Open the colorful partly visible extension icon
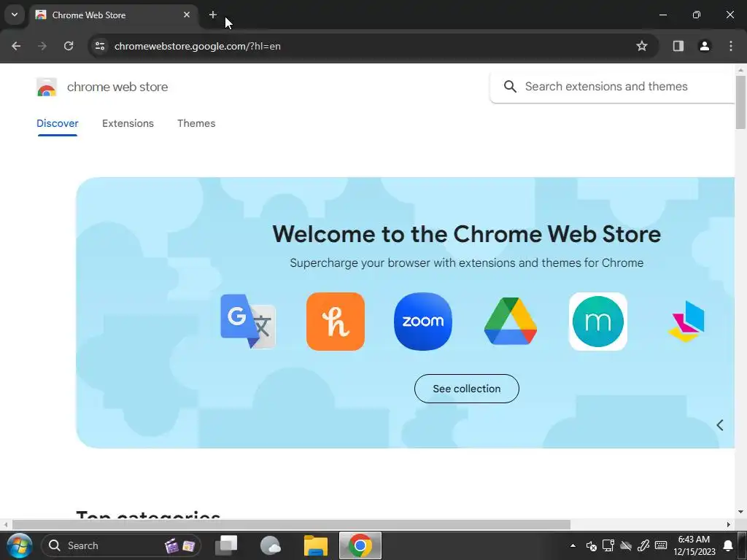The height and width of the screenshot is (560, 747). click(x=686, y=322)
